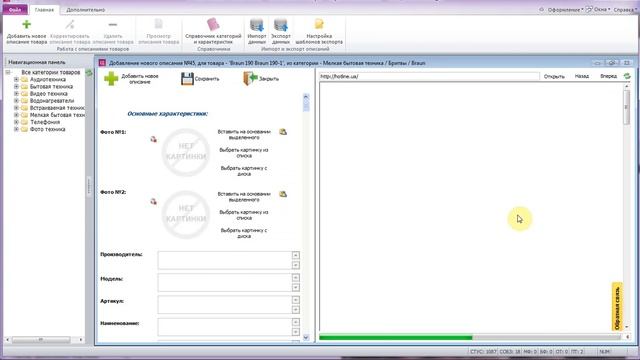Select 'Телефония' folder in tree
This screenshot has height=360, width=640.
45,122
